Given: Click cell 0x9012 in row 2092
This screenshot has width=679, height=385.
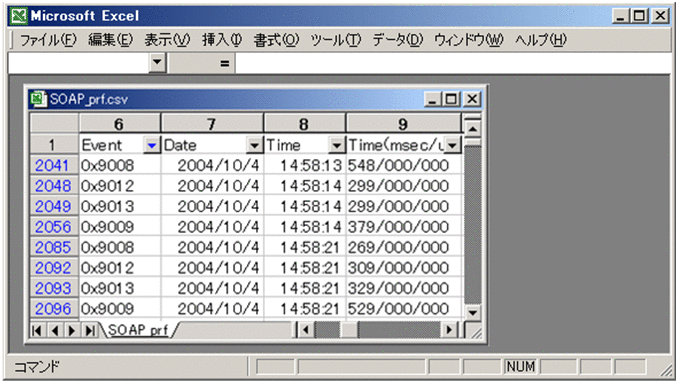Looking at the screenshot, I should (120, 268).
